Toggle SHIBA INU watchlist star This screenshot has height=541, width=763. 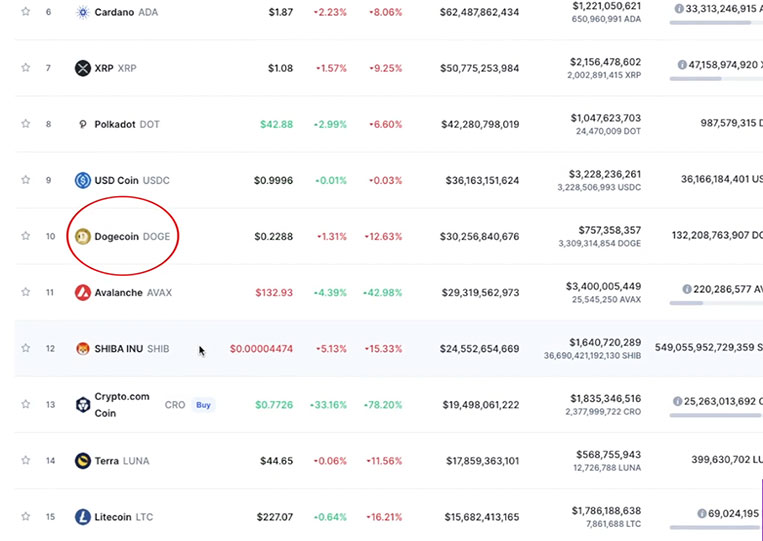[x=26, y=348]
